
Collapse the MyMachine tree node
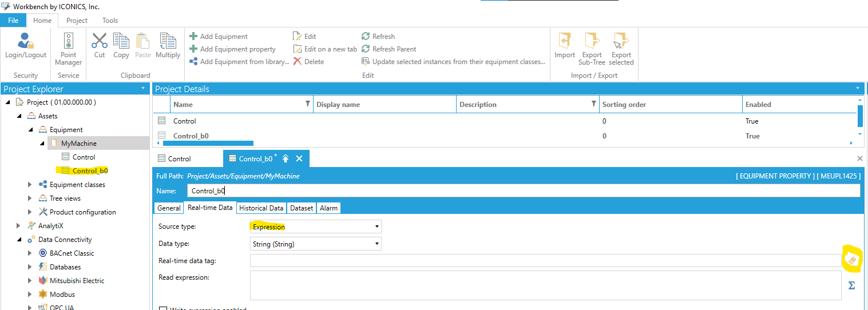tap(42, 144)
